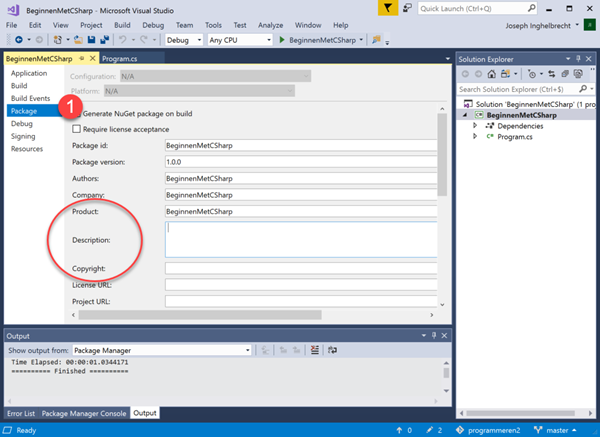Open the Any CPU platform dropdown
This screenshot has height=437, width=600.
click(240, 40)
